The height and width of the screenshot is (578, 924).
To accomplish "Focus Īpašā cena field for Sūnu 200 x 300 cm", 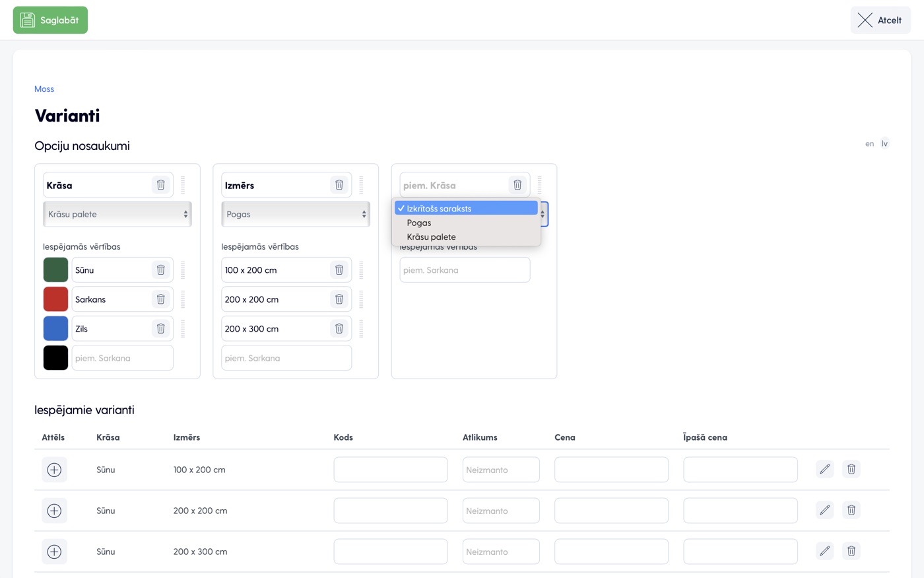I will pyautogui.click(x=741, y=552).
